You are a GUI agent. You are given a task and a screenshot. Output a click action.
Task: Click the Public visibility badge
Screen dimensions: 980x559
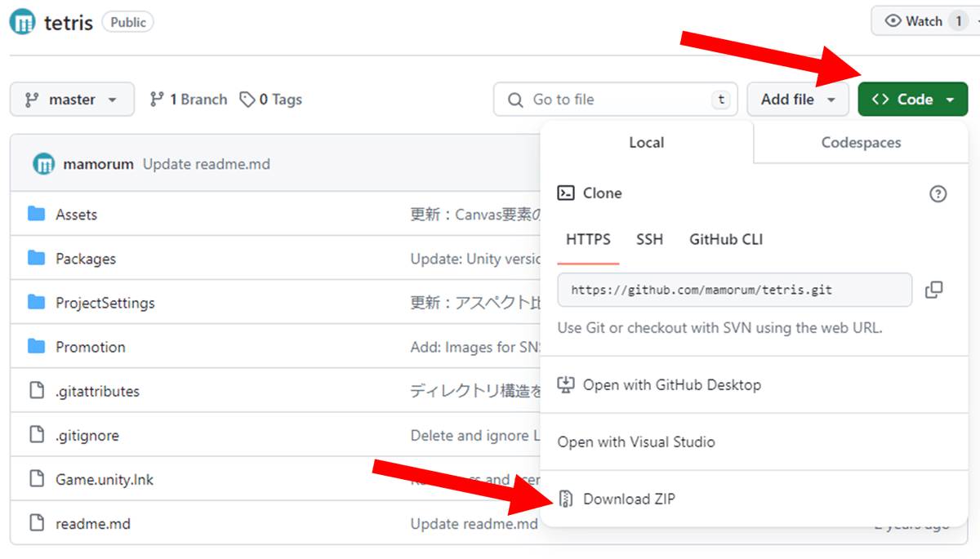click(x=127, y=22)
